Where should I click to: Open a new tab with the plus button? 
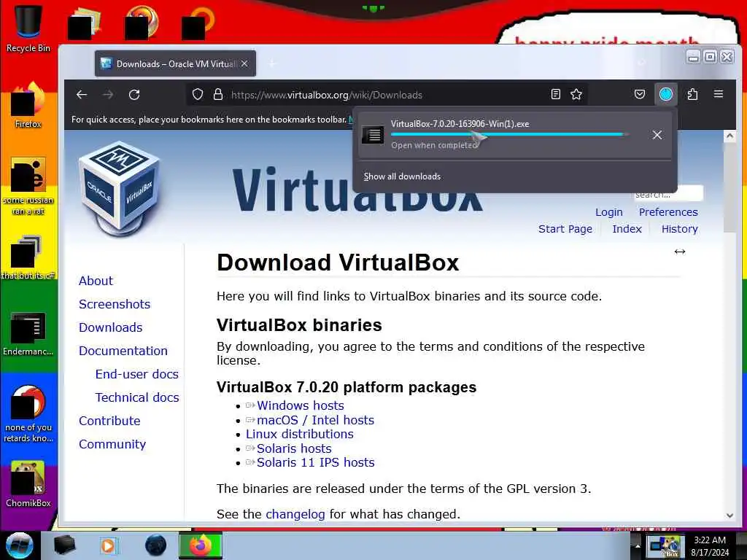click(272, 63)
